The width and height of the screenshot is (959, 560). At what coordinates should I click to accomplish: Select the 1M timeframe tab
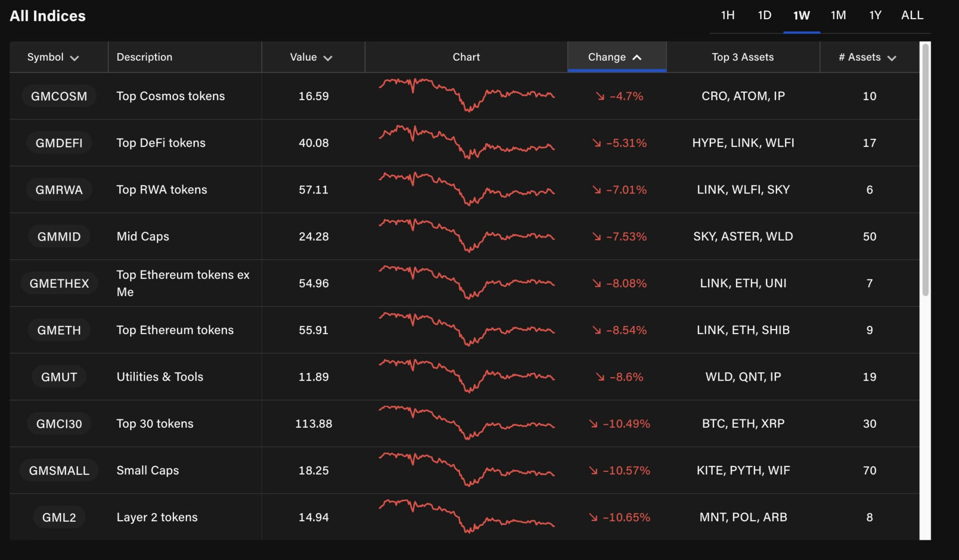[838, 16]
